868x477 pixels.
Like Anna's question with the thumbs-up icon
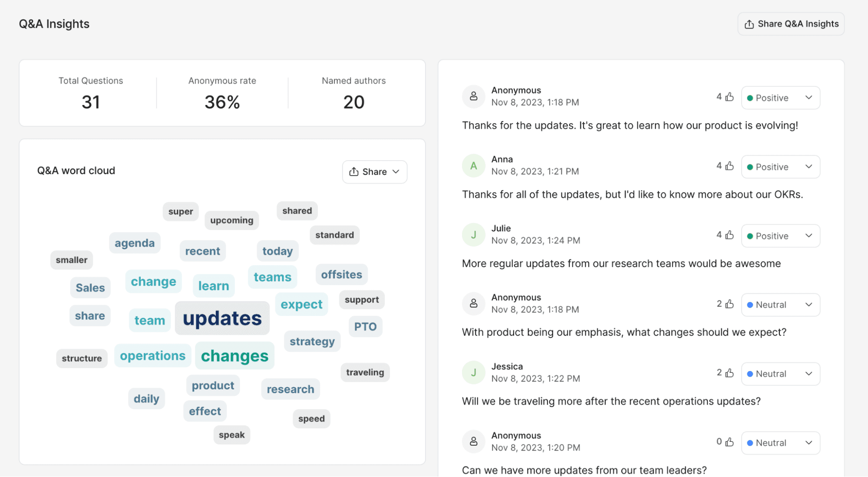tap(729, 166)
